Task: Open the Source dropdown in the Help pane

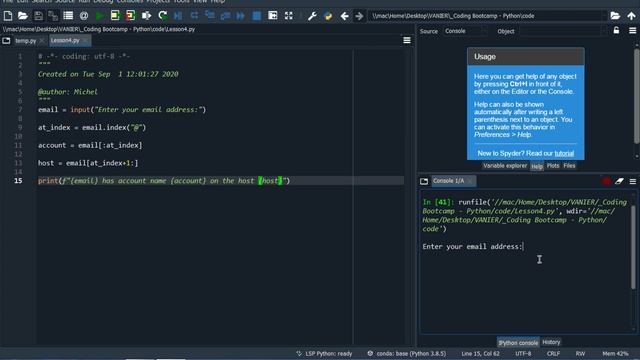Action: pos(465,31)
